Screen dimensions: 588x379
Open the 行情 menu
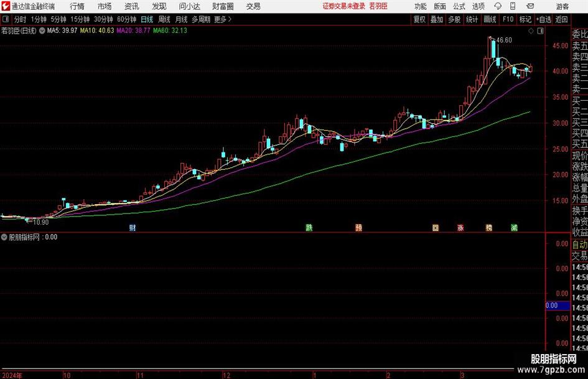[77, 6]
